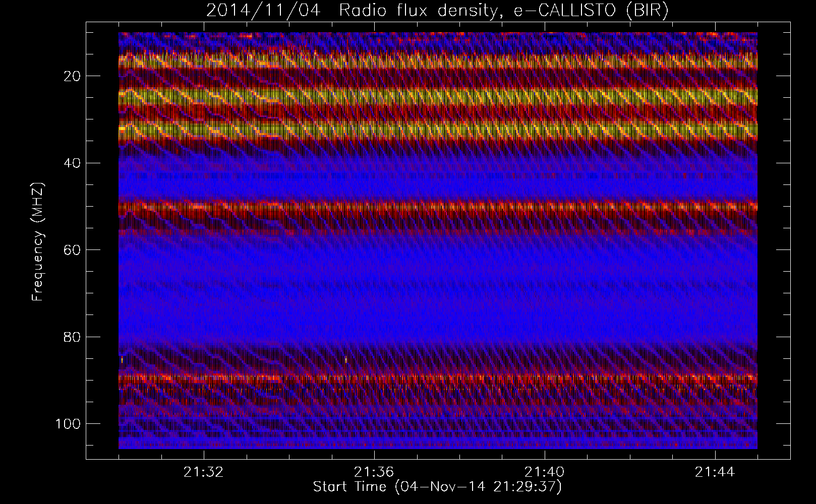Click the y-axis tick label '40'
Viewport: 816px width, 504px height.
tap(72, 163)
